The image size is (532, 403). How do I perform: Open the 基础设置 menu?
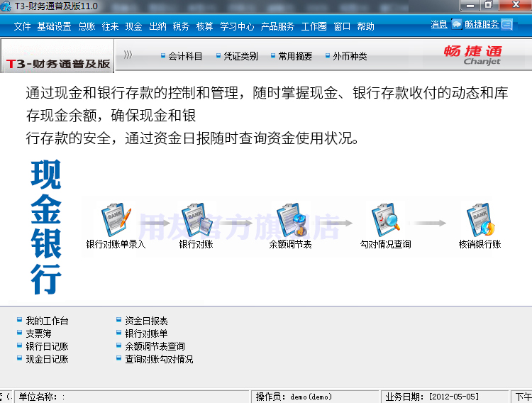pyautogui.click(x=55, y=26)
